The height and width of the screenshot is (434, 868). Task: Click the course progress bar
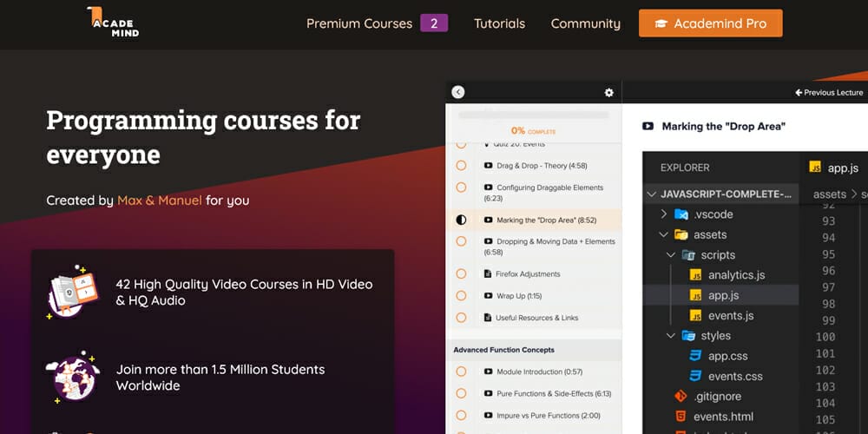tap(534, 115)
